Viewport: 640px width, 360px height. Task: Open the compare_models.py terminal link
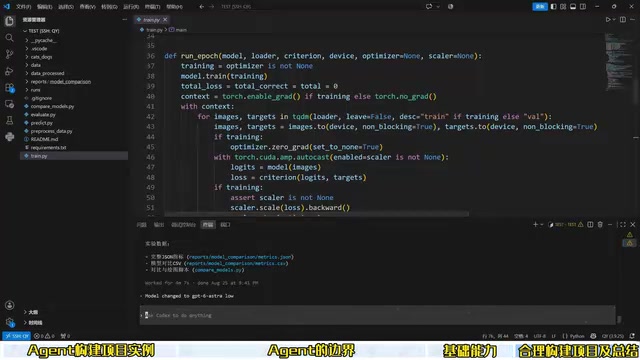point(218,270)
